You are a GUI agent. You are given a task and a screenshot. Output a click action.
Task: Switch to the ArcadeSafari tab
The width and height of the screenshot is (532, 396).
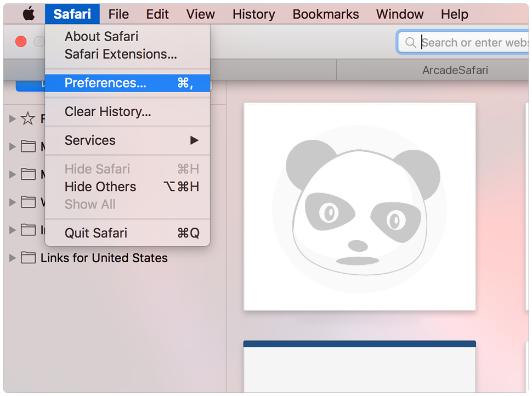coord(433,70)
